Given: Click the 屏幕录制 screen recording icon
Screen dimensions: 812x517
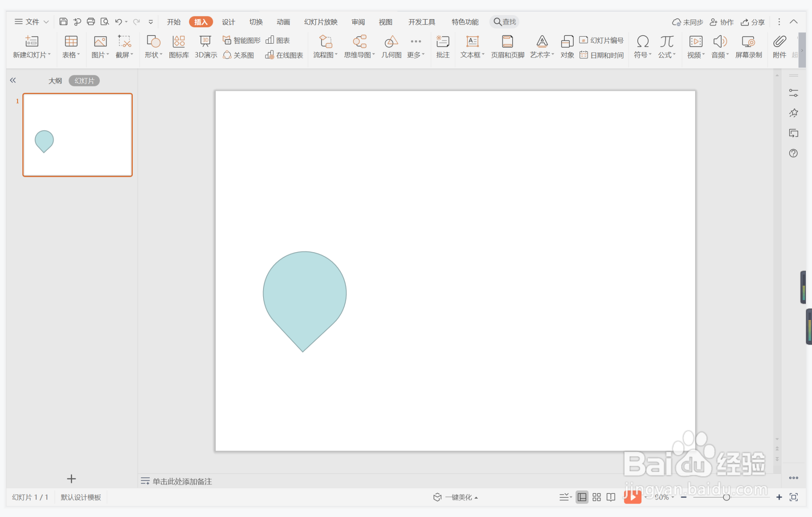Looking at the screenshot, I should tap(748, 46).
